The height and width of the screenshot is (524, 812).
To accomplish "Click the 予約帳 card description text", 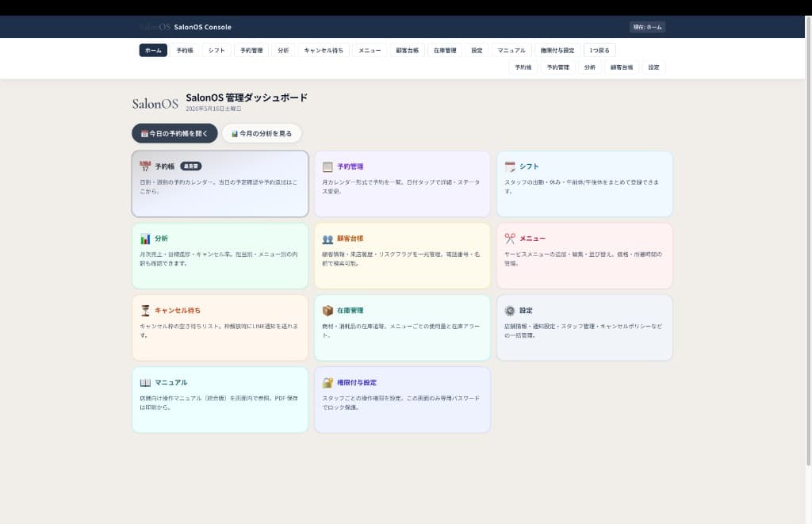I will coord(219,186).
